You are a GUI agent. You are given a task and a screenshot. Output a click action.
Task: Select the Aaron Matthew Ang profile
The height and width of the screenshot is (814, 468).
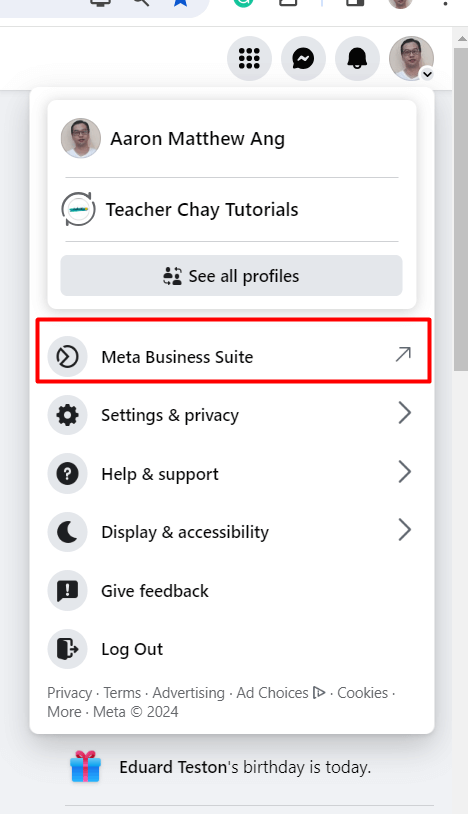pyautogui.click(x=232, y=139)
